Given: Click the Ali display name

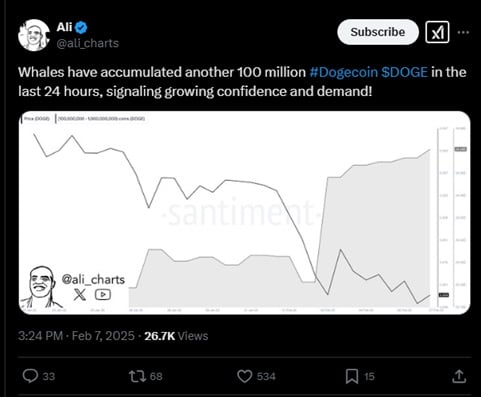Looking at the screenshot, I should point(64,27).
